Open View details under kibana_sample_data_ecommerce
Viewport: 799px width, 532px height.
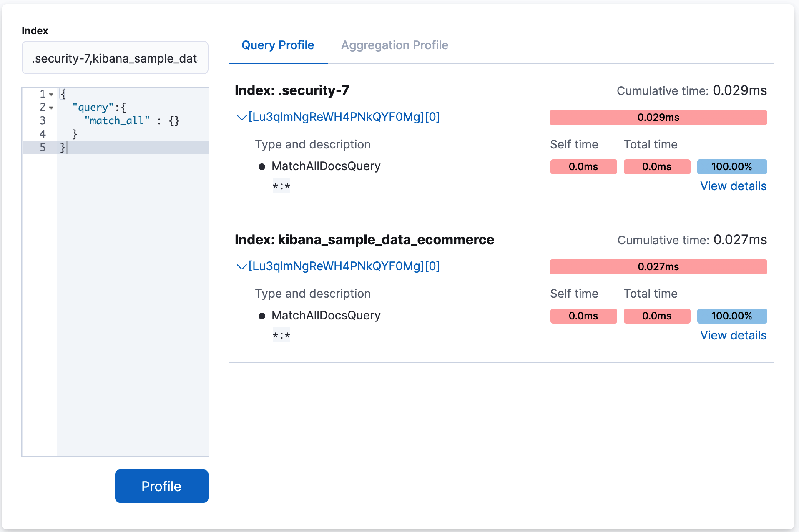click(733, 335)
